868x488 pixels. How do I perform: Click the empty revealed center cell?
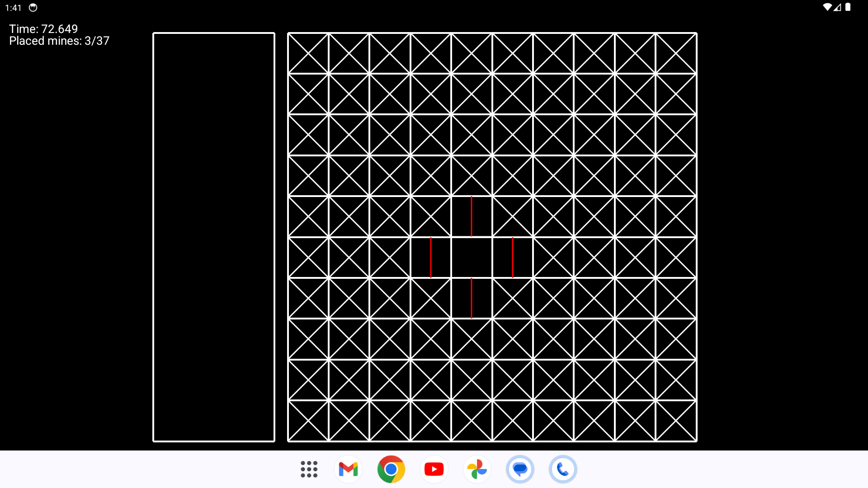(x=472, y=258)
